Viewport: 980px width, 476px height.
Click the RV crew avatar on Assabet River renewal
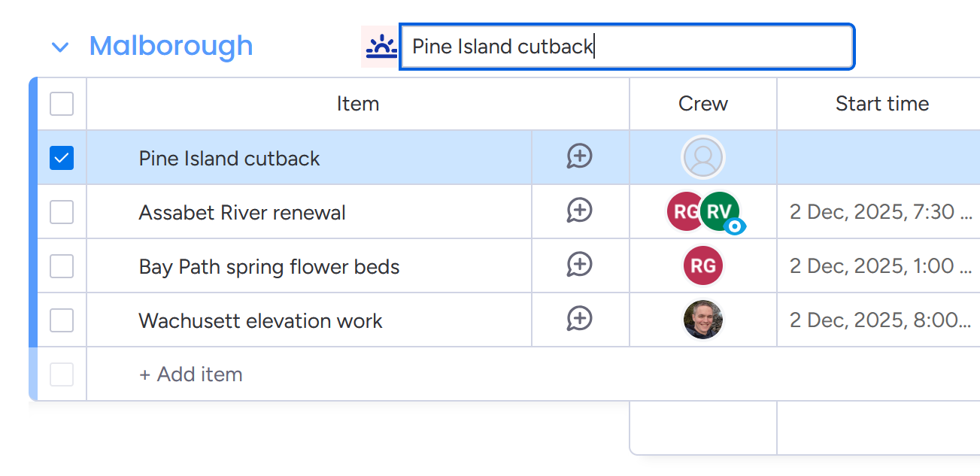pos(719,211)
